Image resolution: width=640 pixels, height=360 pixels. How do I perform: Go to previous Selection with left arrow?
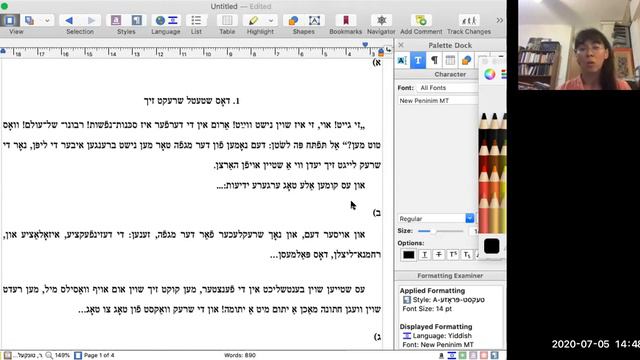point(69,20)
